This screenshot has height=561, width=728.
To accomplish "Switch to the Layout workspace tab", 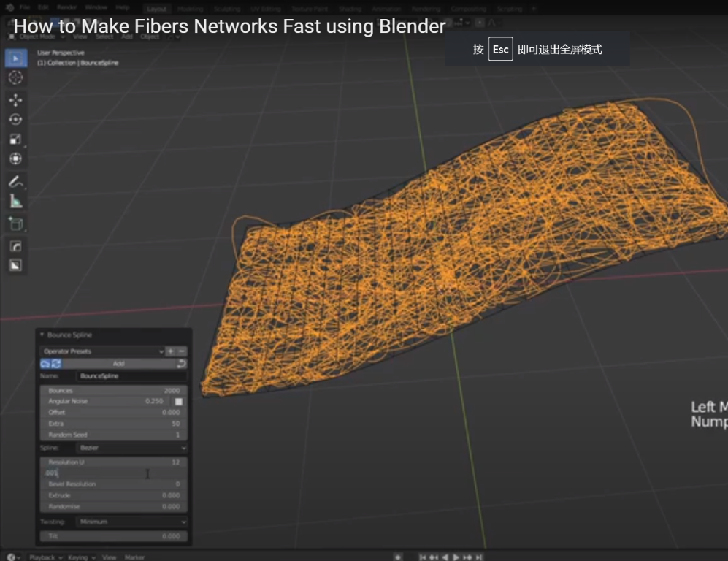I will [156, 9].
